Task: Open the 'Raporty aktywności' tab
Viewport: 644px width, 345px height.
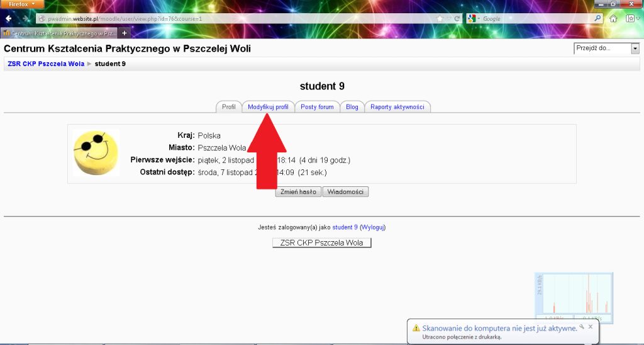Action: tap(397, 107)
